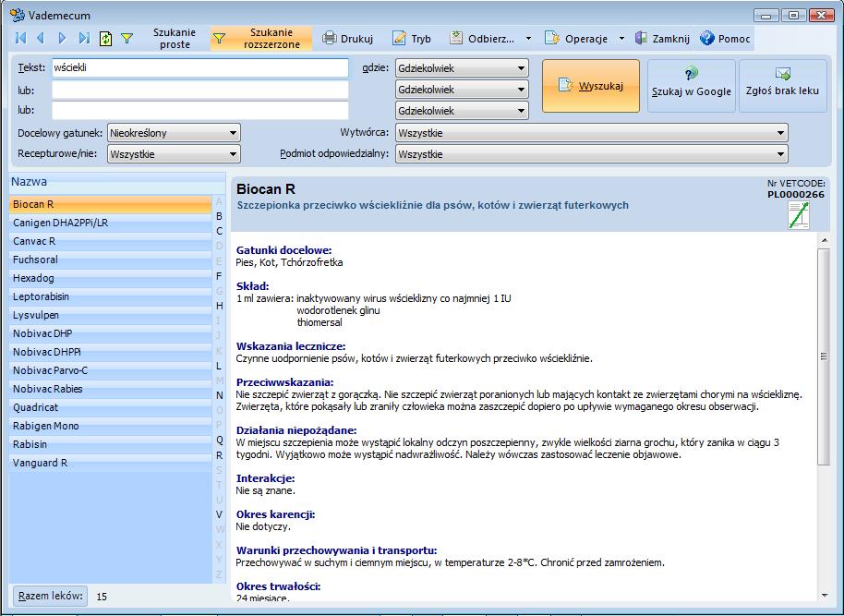The image size is (844, 616).
Task: Jump to letter Q in alphabet index
Action: [x=219, y=440]
